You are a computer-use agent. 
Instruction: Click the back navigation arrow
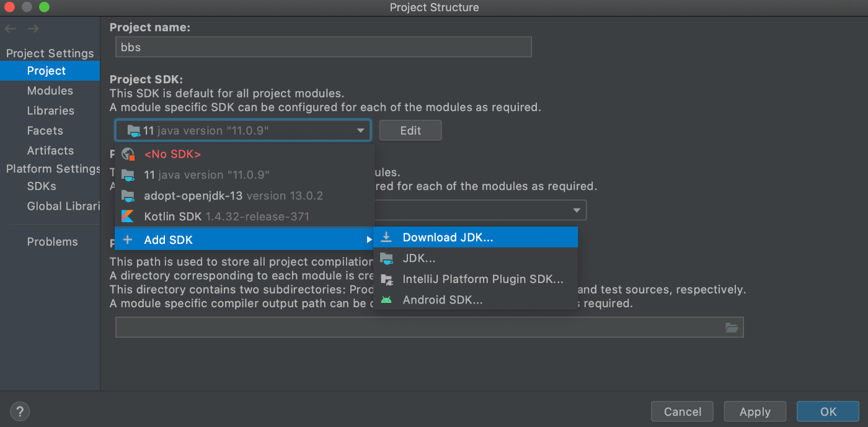10,29
